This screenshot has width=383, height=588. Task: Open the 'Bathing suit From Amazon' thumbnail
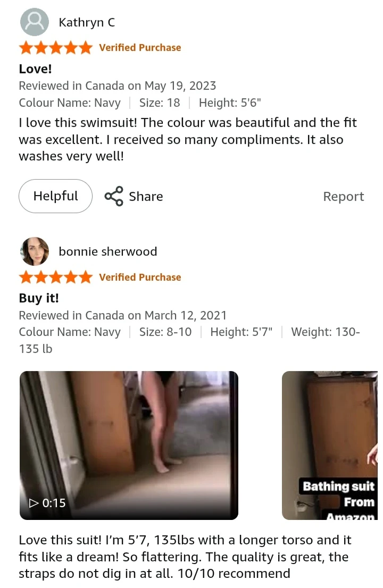tap(330, 445)
